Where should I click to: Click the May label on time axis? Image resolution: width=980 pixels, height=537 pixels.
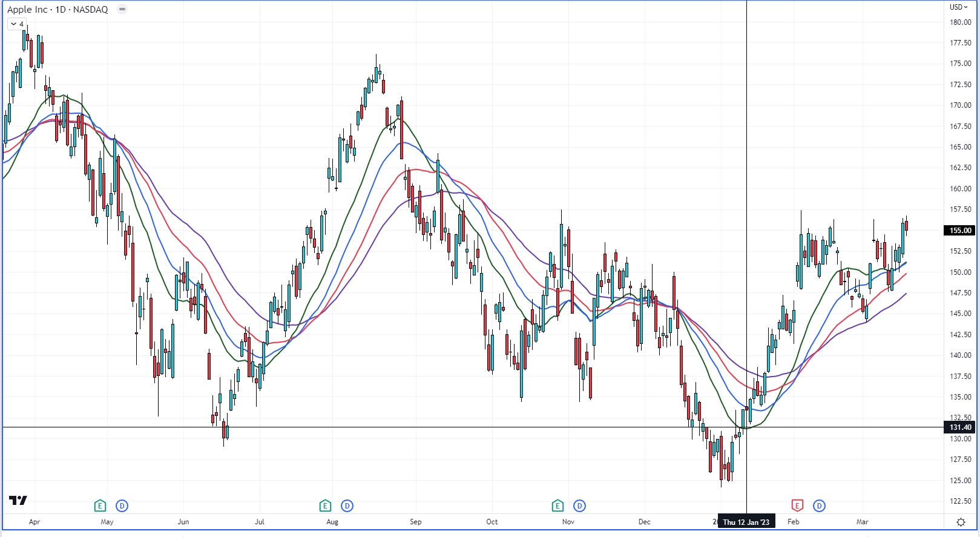click(107, 522)
